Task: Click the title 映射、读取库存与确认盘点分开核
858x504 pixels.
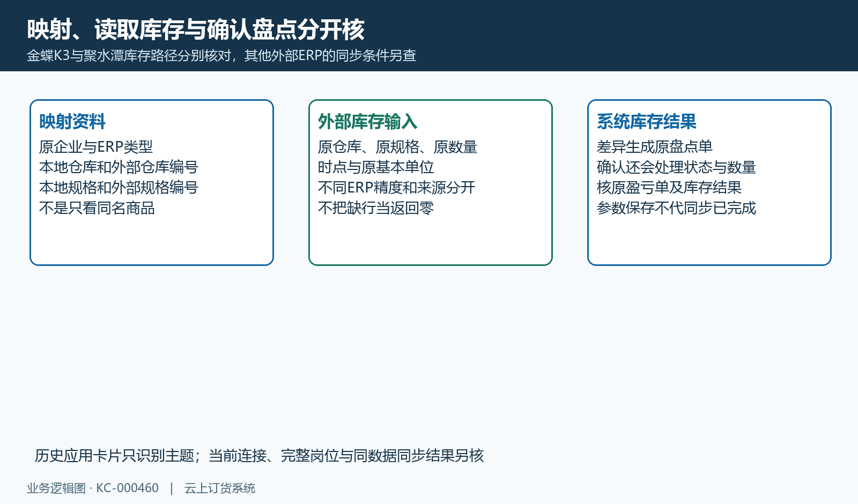Action: (196, 29)
